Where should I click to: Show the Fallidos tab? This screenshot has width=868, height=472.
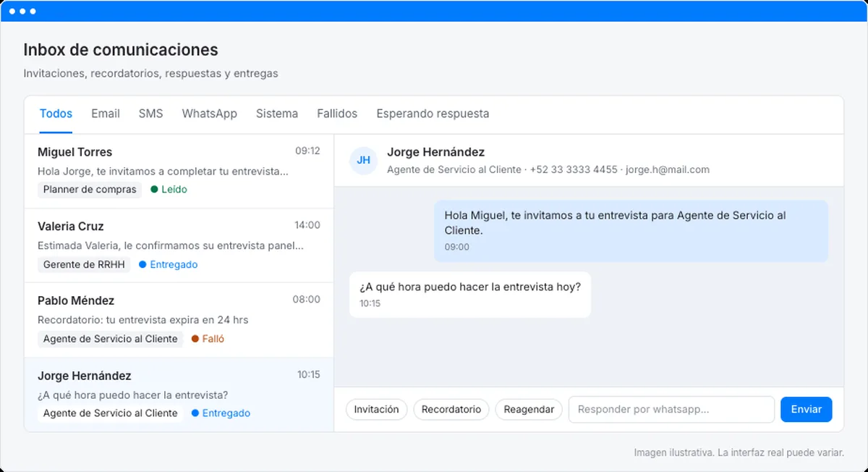coord(337,114)
